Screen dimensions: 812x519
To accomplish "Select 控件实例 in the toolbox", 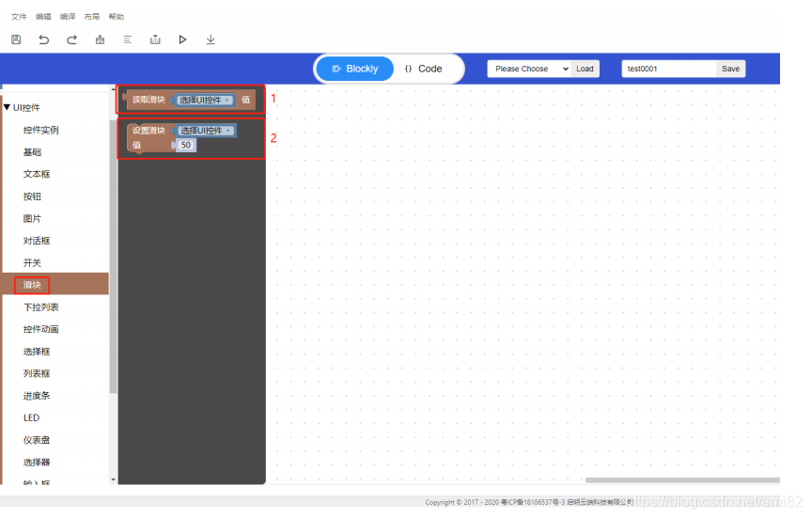I will 41,130.
